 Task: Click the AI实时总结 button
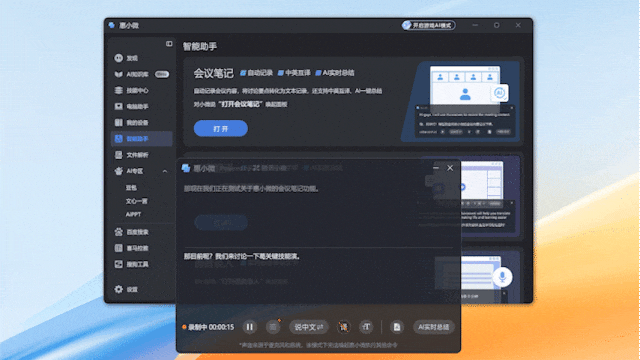(433, 327)
